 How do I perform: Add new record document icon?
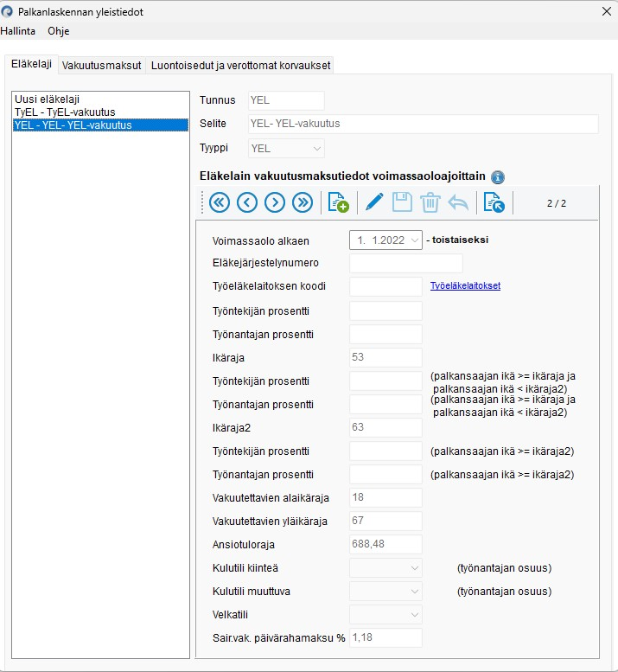click(338, 202)
